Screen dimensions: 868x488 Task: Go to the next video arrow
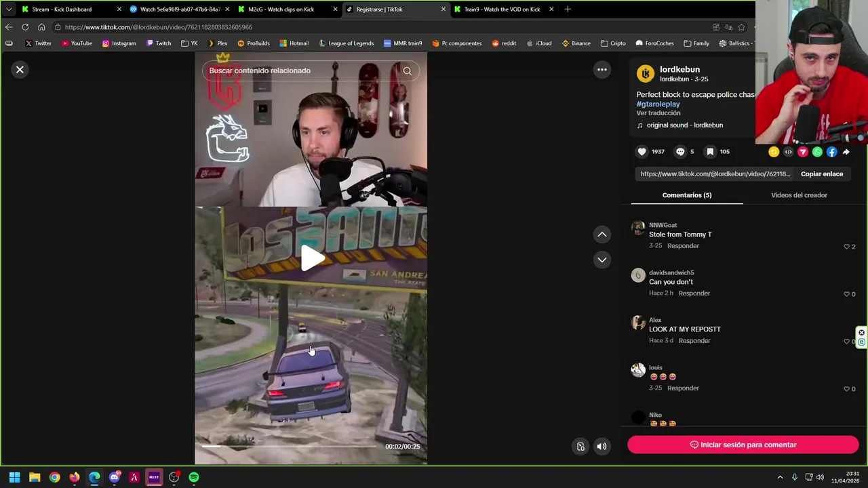tap(601, 260)
